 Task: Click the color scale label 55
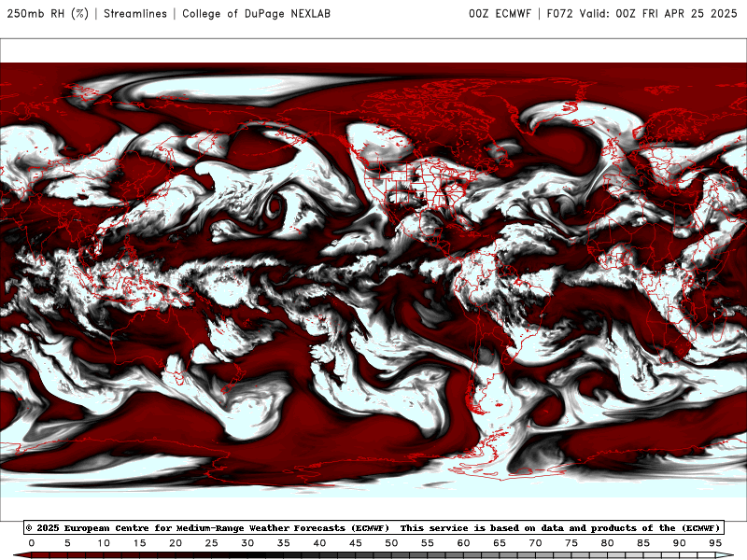pyautogui.click(x=428, y=543)
